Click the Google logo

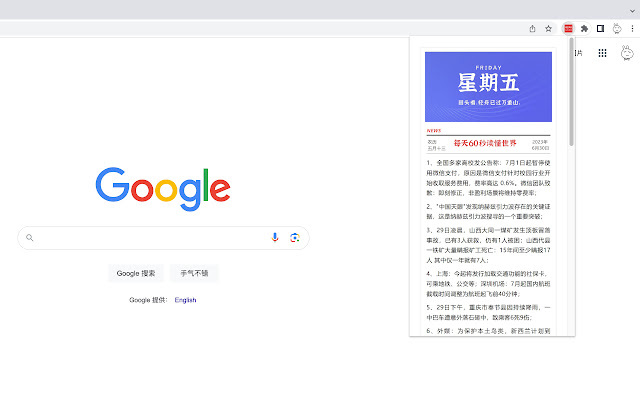pos(163,189)
